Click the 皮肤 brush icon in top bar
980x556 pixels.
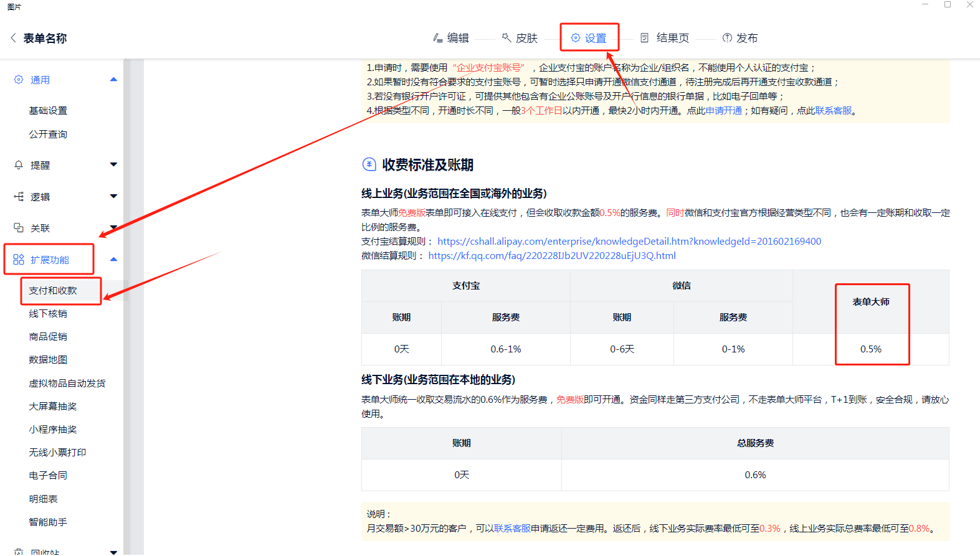pos(507,38)
